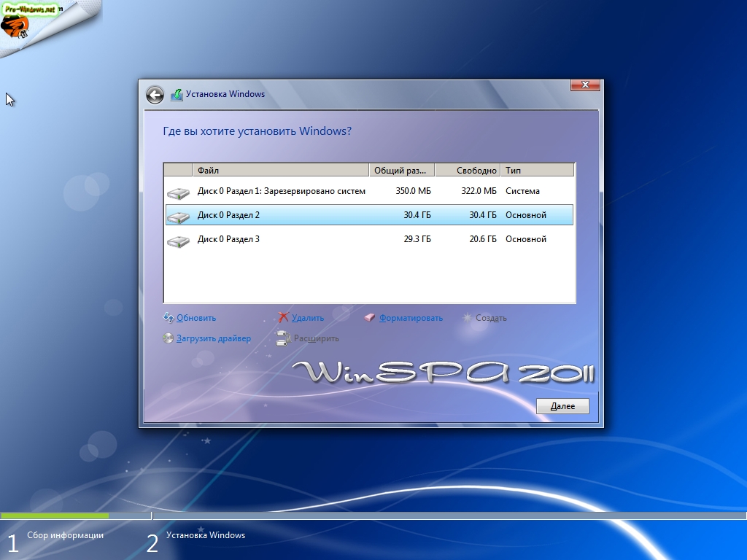Click the Windows Setup title icon
This screenshot has width=747, height=560.
[177, 94]
